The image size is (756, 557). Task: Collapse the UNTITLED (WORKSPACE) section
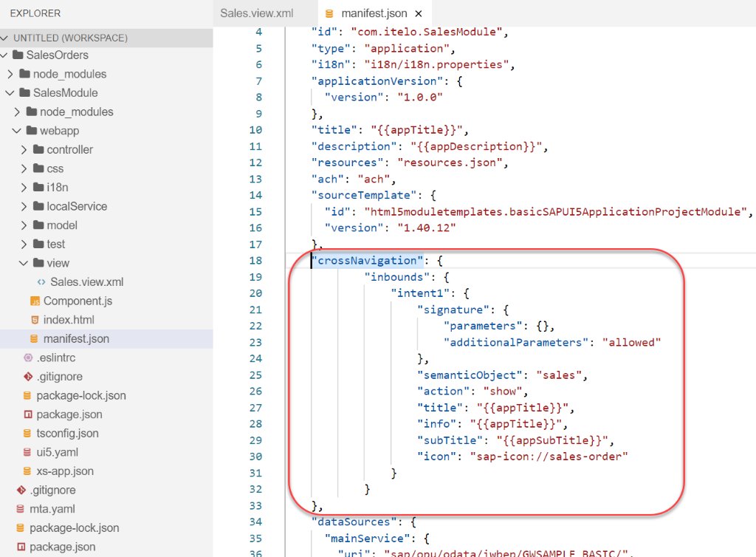pyautogui.click(x=4, y=38)
